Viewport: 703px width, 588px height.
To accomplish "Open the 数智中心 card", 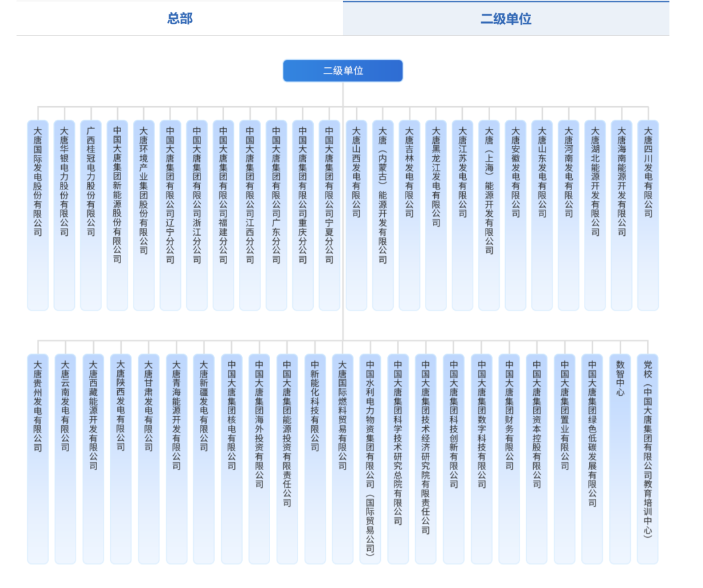I will pyautogui.click(x=620, y=459).
